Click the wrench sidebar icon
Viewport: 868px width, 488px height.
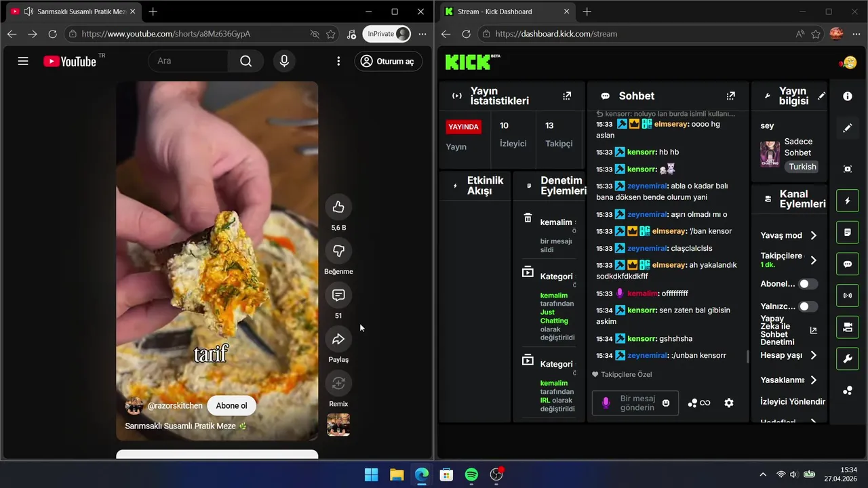coord(848,359)
